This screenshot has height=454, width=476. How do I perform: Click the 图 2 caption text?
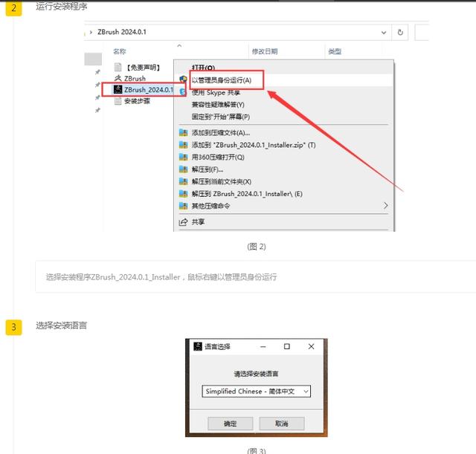coord(257,247)
